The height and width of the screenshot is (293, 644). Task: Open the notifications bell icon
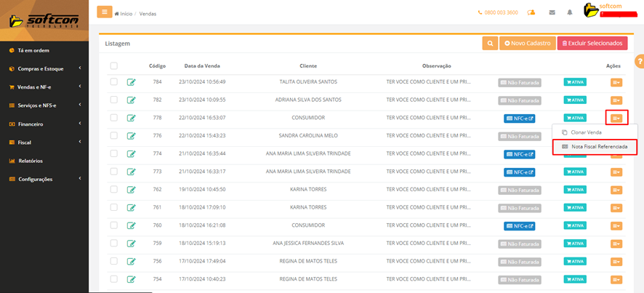(569, 12)
